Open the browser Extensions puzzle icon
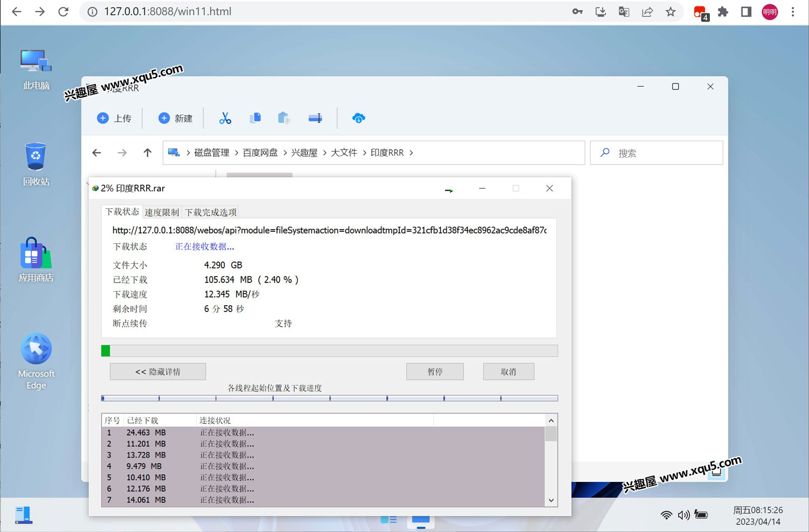This screenshot has height=532, width=809. 723,11
